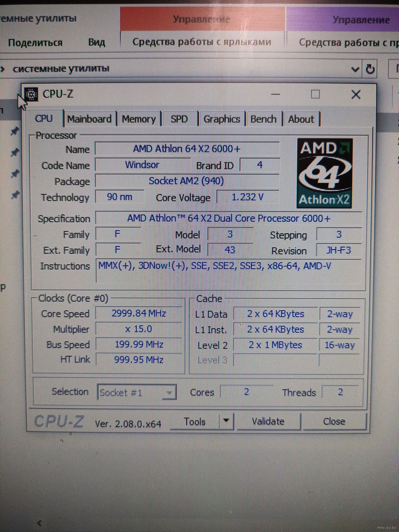The width and height of the screenshot is (399, 532).
Task: Open 'Средства работы с ярлыками' ribbon tab
Action: [x=202, y=42]
